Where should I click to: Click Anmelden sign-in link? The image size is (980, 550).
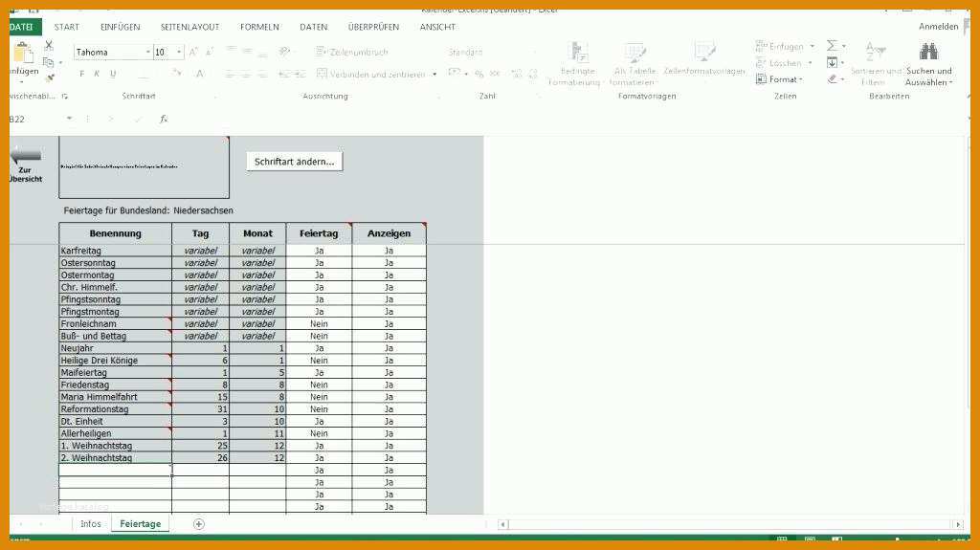[x=938, y=26]
